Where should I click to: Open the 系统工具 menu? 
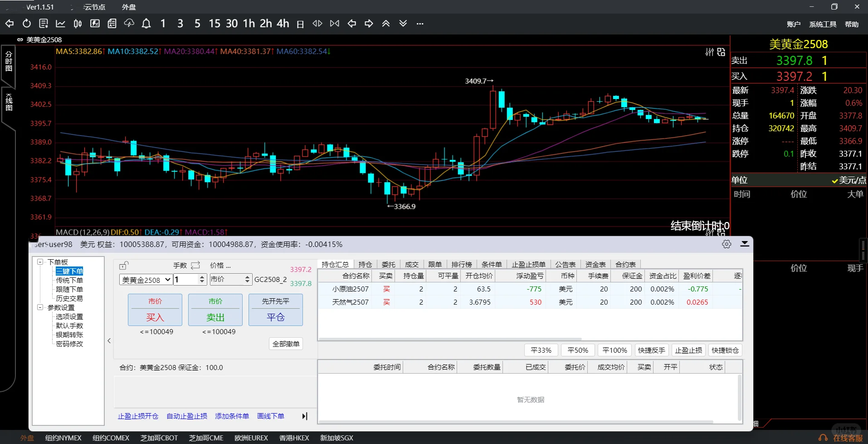tap(823, 24)
